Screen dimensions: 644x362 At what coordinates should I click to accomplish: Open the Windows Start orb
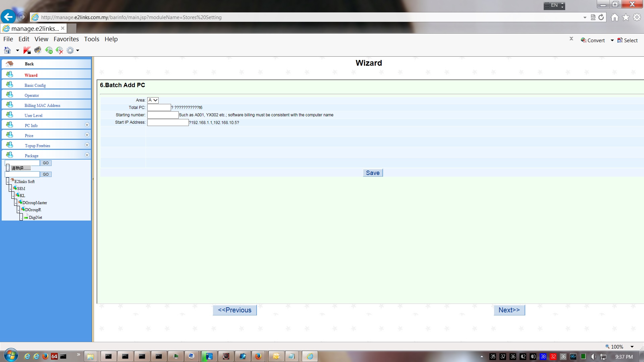(x=10, y=356)
